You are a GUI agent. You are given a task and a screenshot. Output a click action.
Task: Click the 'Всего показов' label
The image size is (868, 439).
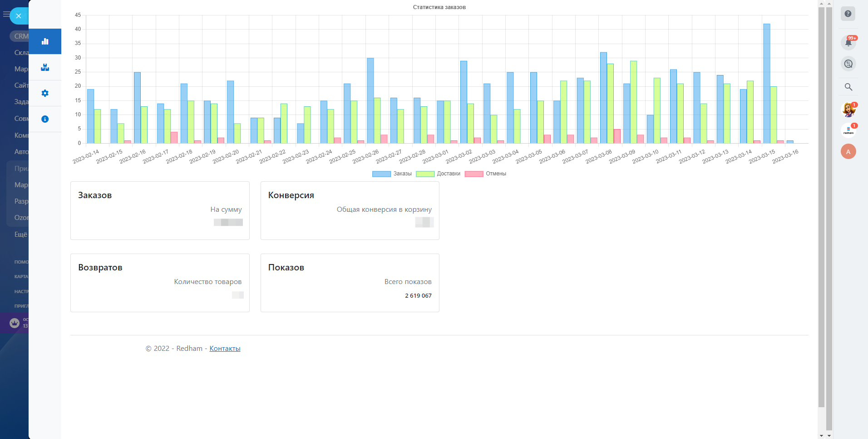pos(408,282)
